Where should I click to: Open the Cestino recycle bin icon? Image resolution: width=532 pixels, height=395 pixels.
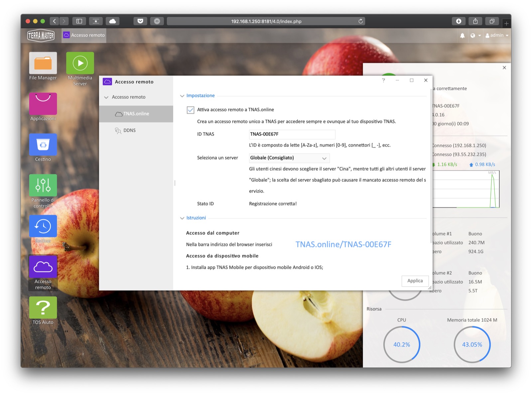click(43, 148)
